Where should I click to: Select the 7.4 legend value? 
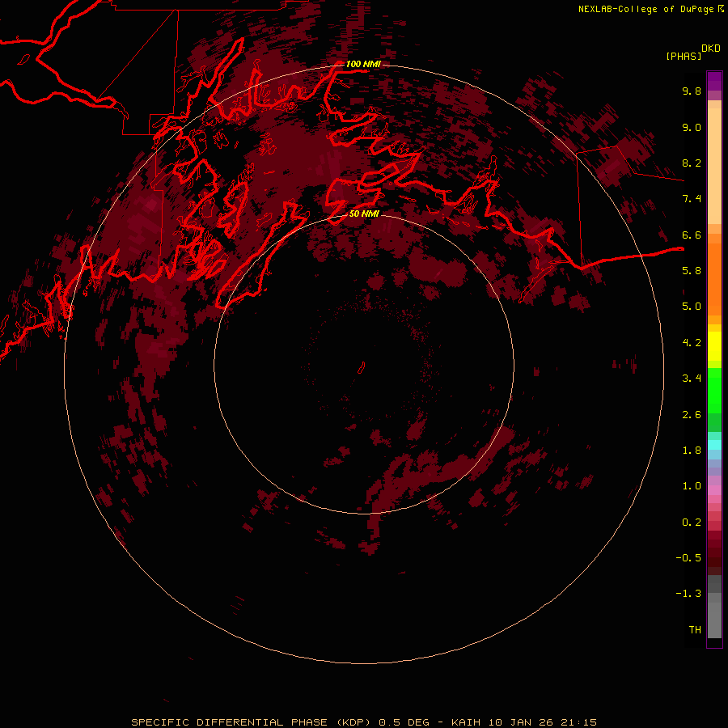[692, 199]
